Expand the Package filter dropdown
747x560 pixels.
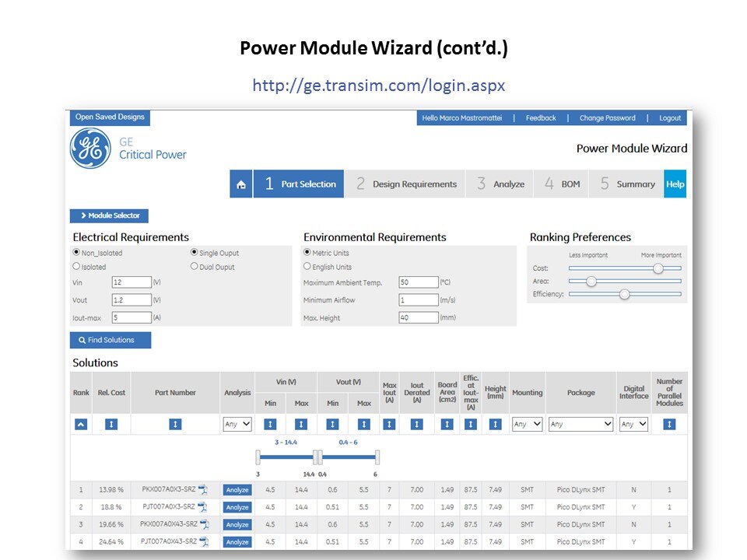[x=580, y=424]
